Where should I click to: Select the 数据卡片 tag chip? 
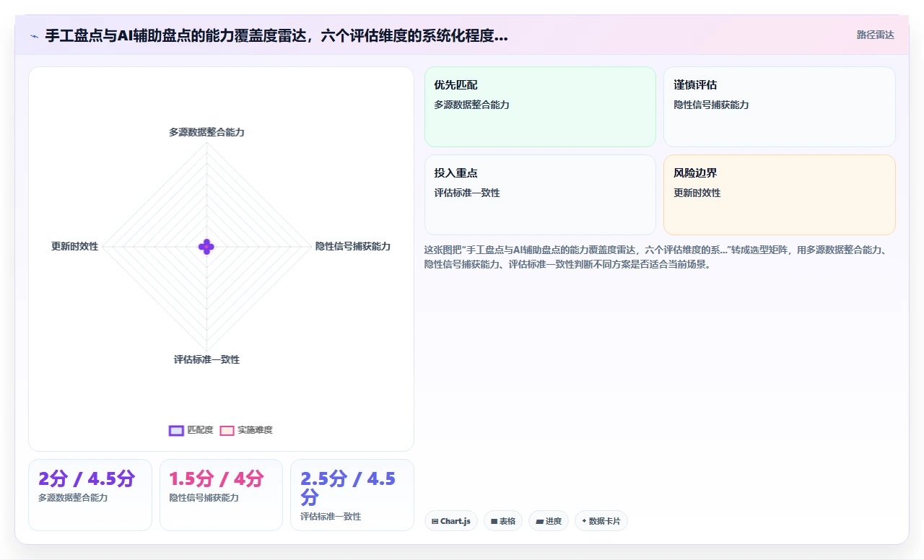(601, 521)
